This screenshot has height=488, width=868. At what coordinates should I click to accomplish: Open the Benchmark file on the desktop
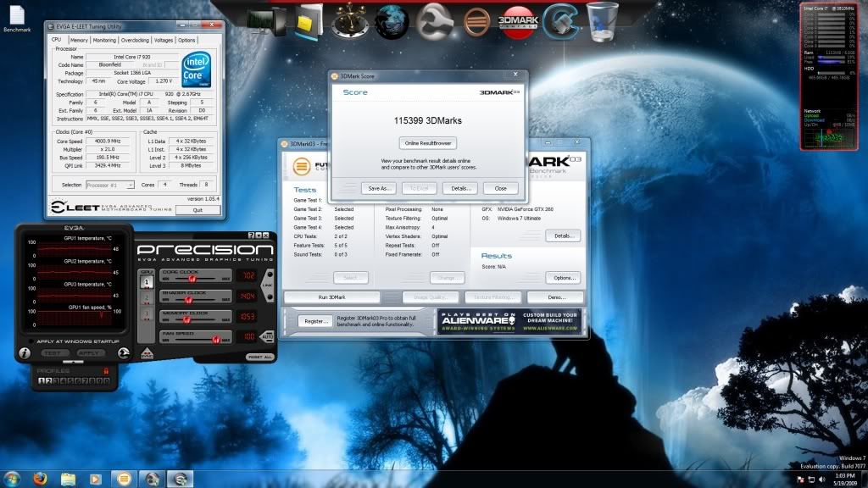[x=17, y=19]
